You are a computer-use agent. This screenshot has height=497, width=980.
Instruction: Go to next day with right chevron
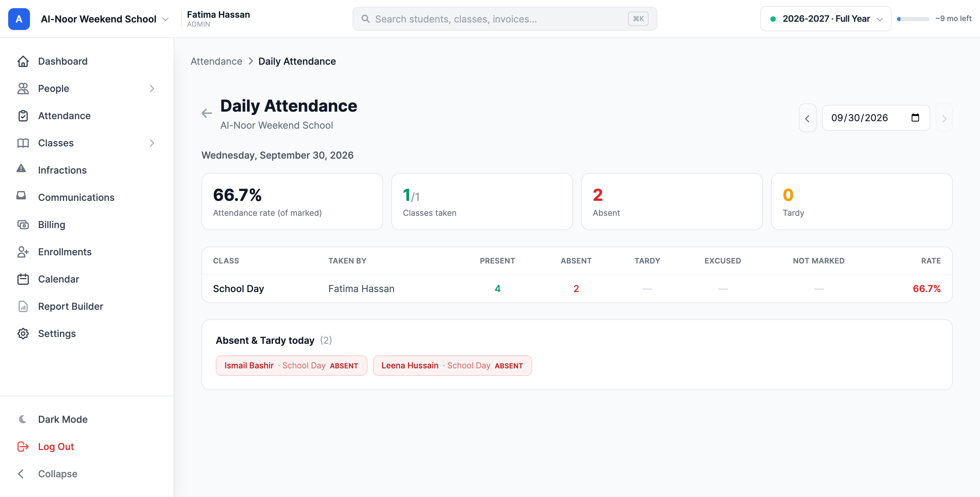click(944, 118)
